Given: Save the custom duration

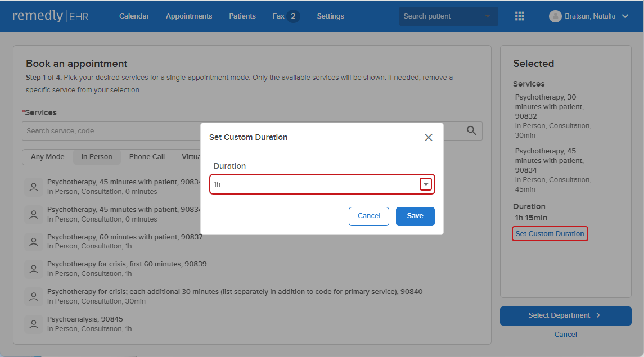Looking at the screenshot, I should coord(415,216).
